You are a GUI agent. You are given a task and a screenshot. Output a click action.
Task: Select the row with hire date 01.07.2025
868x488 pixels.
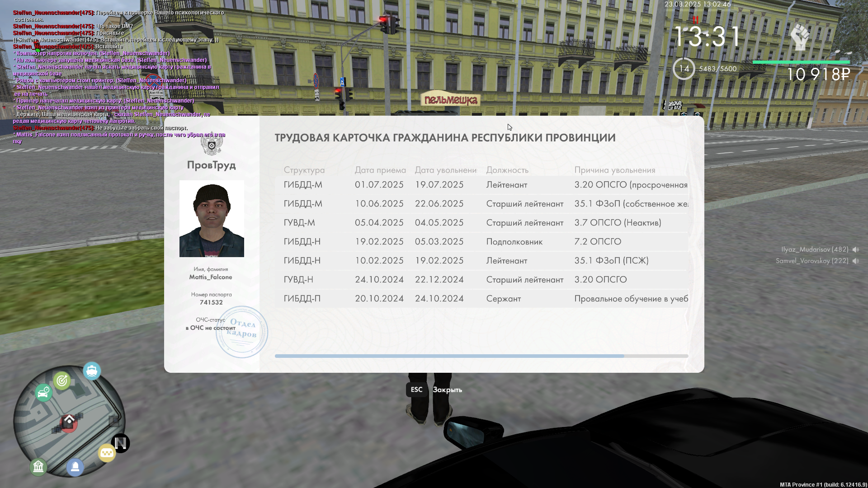pyautogui.click(x=481, y=185)
